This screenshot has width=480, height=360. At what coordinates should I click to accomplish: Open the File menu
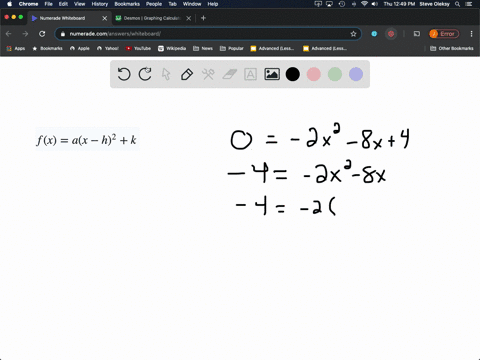[49, 4]
